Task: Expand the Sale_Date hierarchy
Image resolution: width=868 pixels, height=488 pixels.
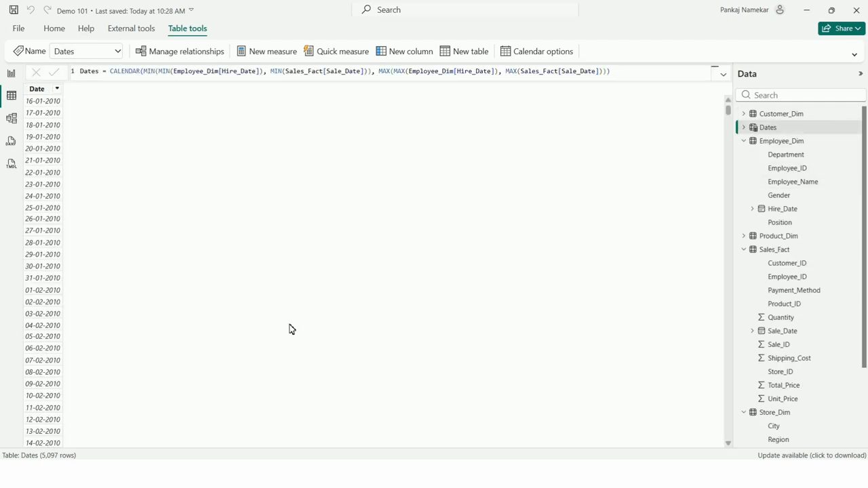Action: tap(752, 331)
